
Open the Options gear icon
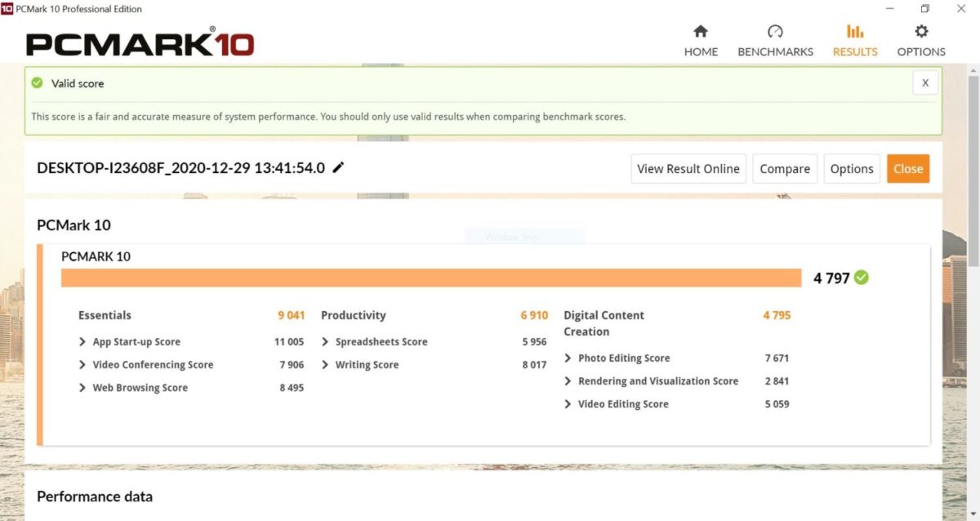(x=921, y=32)
